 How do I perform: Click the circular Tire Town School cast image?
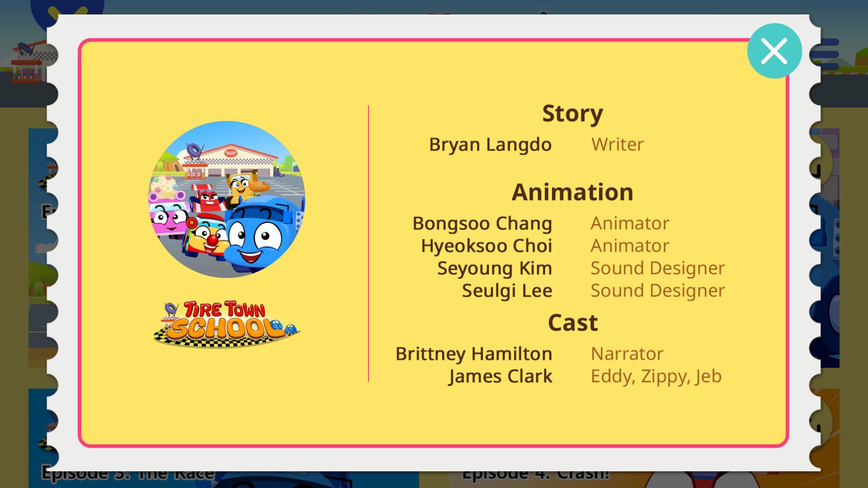(x=226, y=199)
